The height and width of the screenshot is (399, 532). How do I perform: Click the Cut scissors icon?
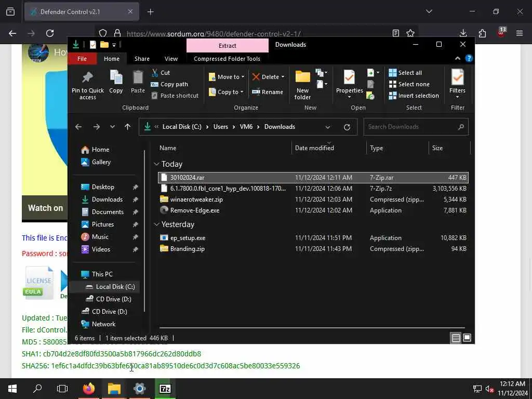(x=155, y=73)
